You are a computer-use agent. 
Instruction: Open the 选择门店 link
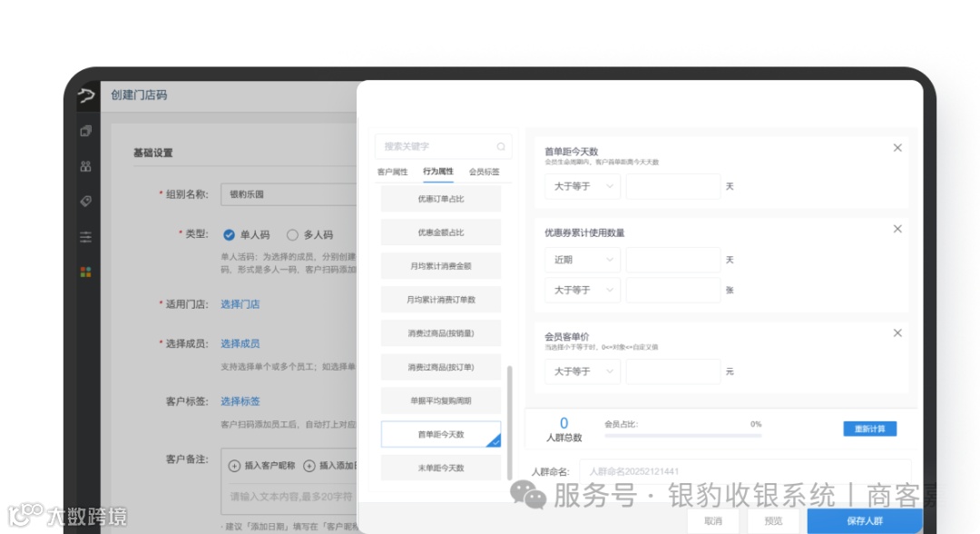240,304
